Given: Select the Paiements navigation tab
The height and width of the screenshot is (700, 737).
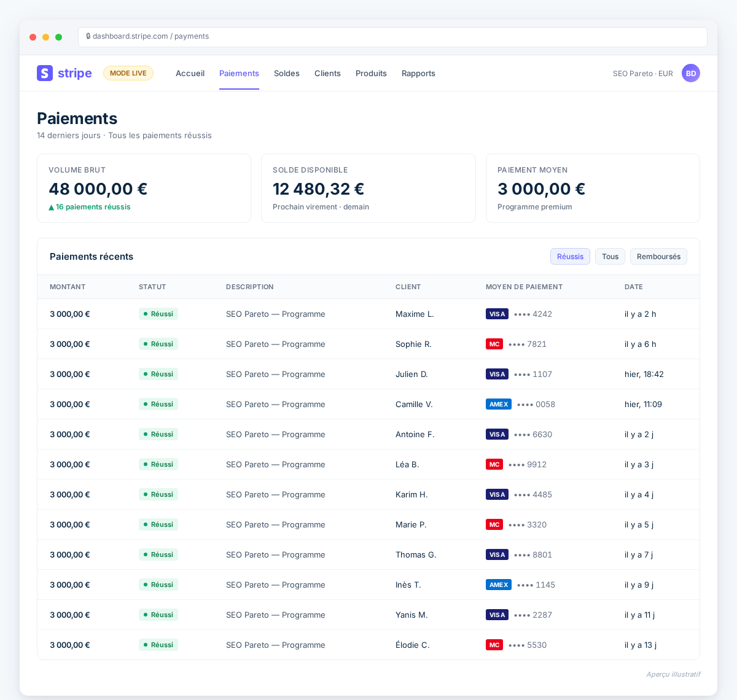Looking at the screenshot, I should tap(239, 73).
